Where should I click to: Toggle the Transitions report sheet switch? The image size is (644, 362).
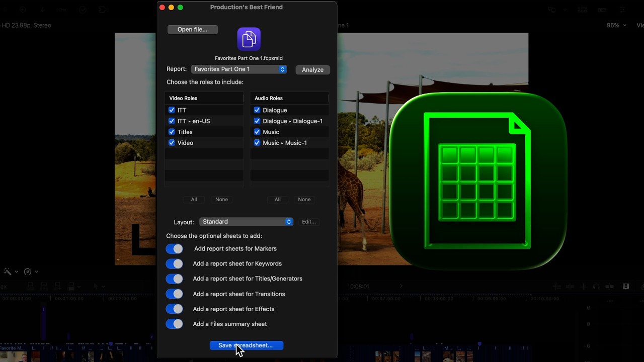coord(175,294)
